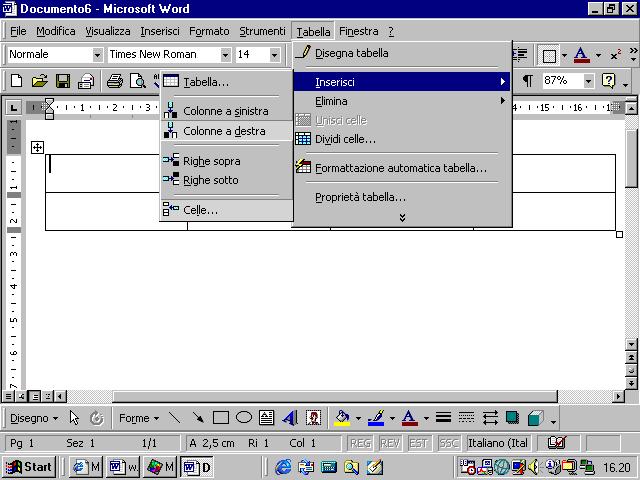Open the font dropdown Times New Roman
The image size is (640, 480).
pos(225,55)
